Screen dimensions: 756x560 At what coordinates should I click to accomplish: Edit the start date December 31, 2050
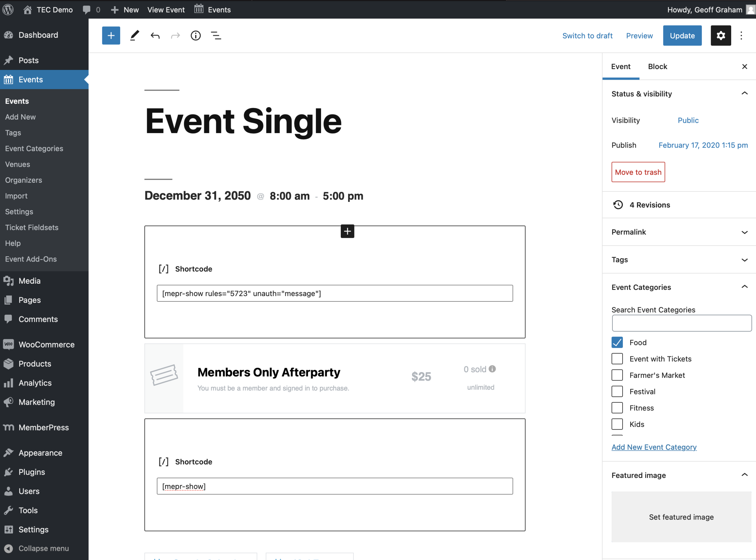[198, 196]
